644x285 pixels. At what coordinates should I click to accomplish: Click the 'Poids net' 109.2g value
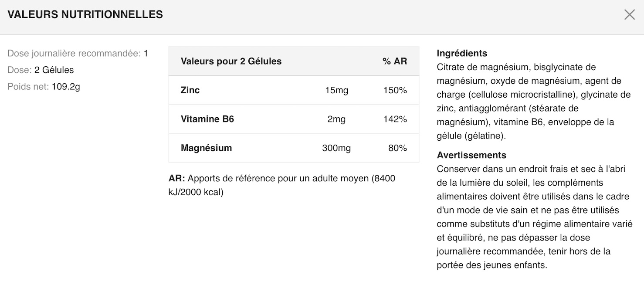66,87
